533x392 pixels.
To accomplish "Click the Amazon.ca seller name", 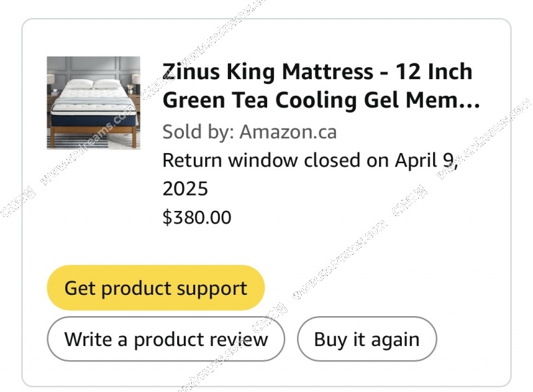I will coord(288,132).
